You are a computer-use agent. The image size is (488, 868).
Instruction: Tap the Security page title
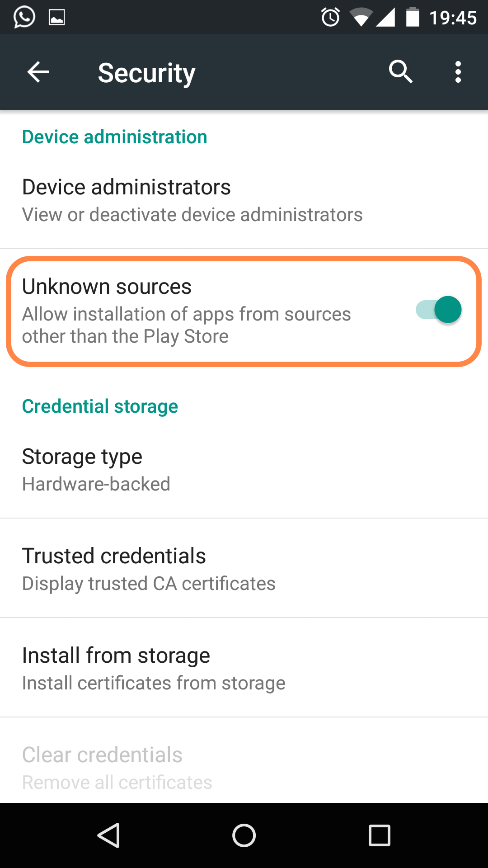(x=146, y=73)
